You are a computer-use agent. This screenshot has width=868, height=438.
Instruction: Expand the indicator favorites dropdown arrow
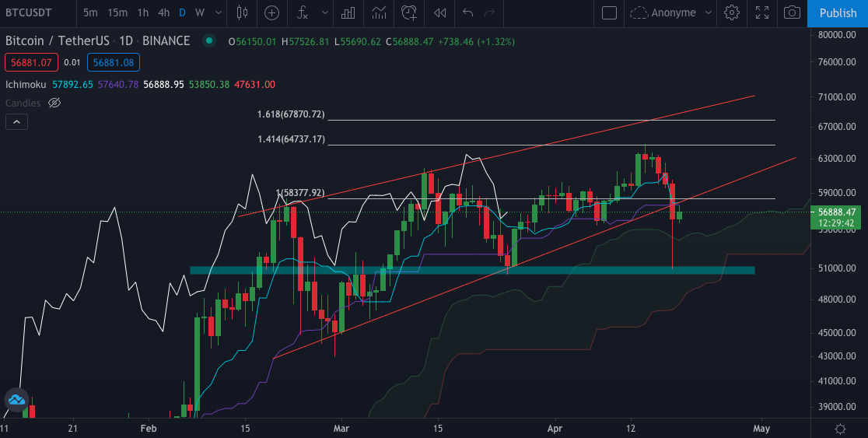tap(325, 12)
